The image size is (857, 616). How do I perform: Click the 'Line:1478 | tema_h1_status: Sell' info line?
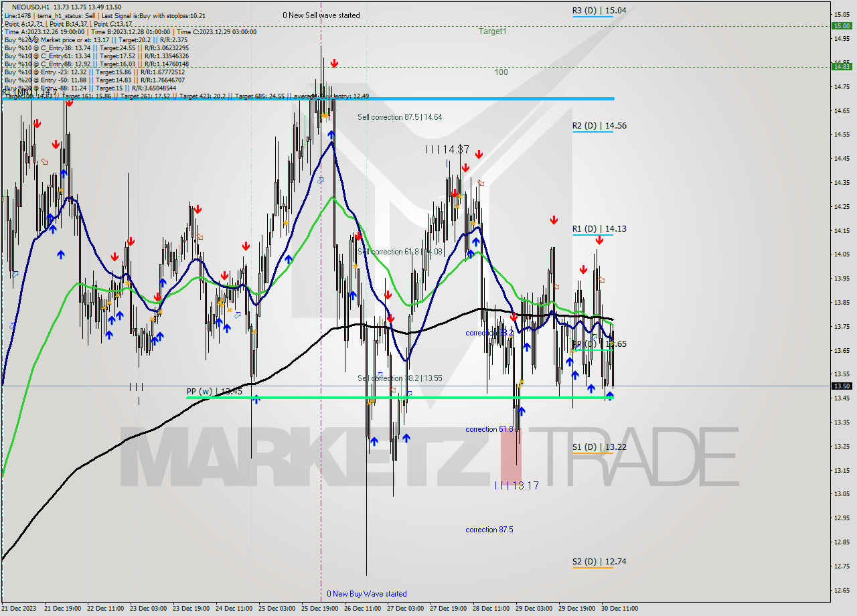[x=105, y=15]
